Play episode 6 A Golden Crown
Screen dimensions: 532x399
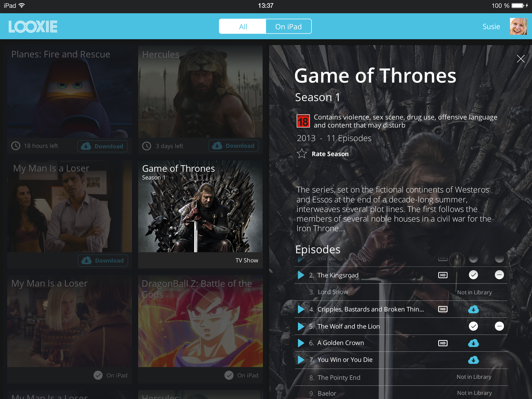pos(301,343)
